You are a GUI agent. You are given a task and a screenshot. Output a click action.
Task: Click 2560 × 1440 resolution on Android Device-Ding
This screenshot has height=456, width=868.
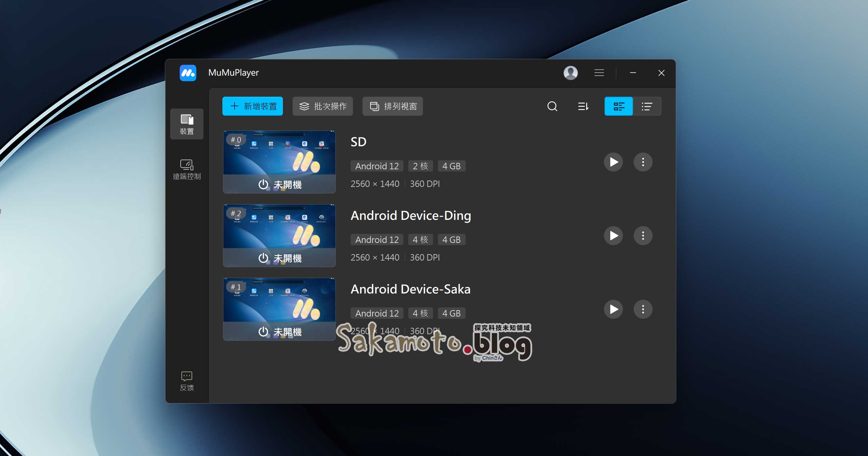[375, 258]
